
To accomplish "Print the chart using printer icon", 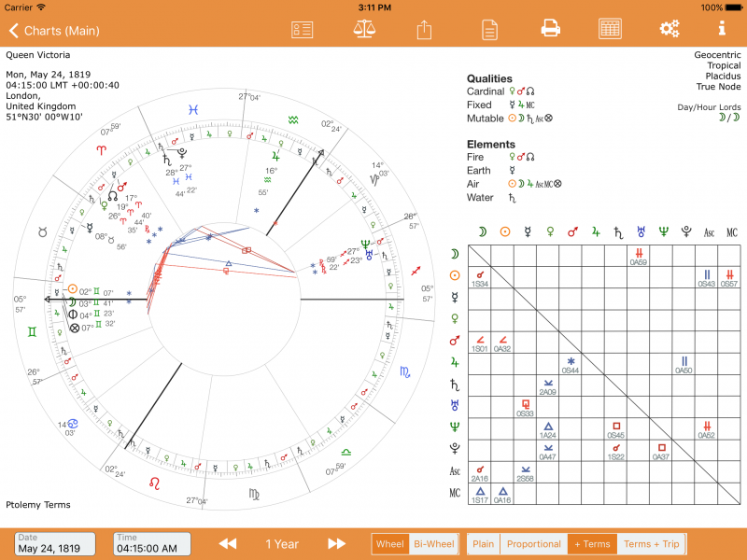I will pyautogui.click(x=551, y=29).
